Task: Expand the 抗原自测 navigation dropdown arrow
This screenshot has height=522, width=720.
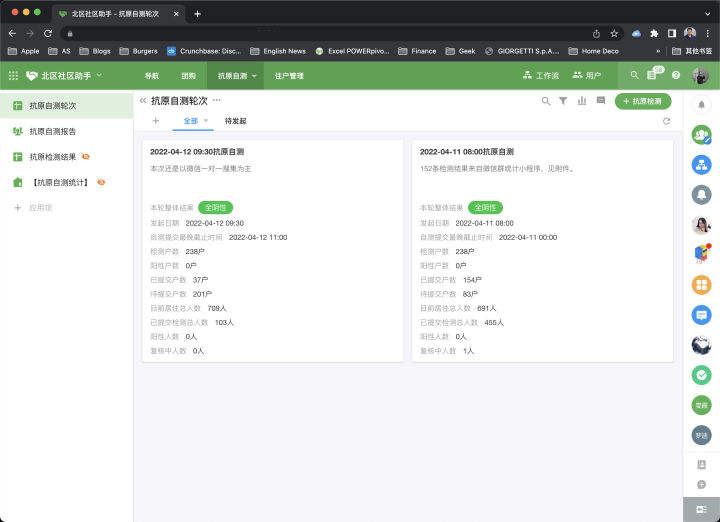Action: pos(256,76)
